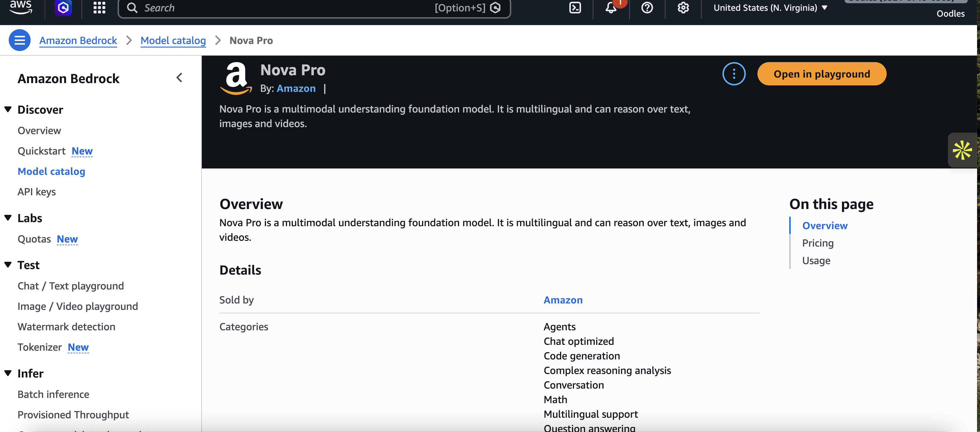Click the search magnifier icon
Viewport: 980px width, 432px height.
pos(132,8)
